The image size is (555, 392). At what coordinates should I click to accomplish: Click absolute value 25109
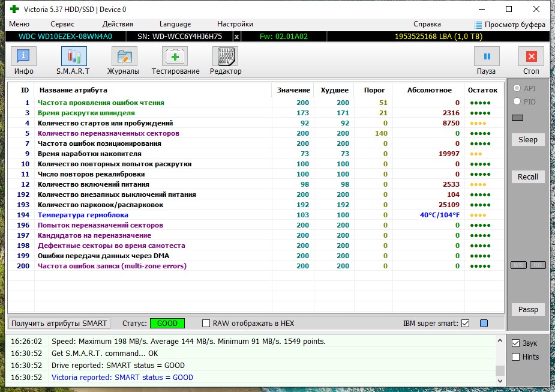(x=449, y=205)
